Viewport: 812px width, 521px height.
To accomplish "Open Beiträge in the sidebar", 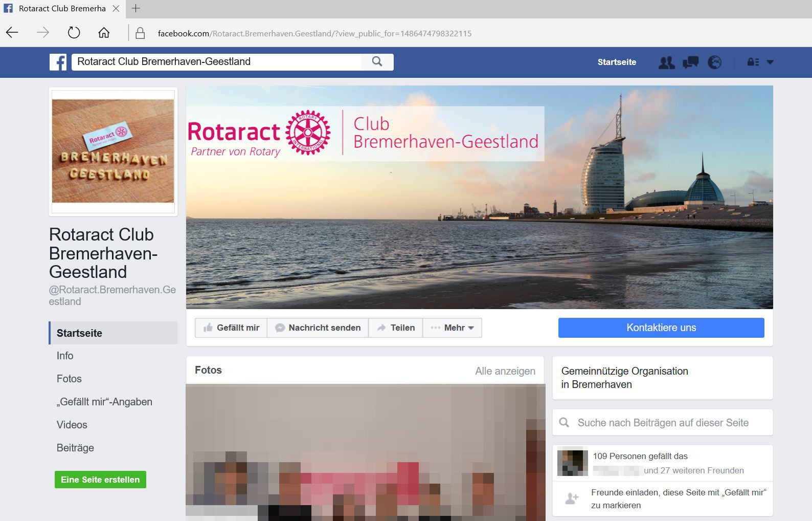I will click(75, 448).
